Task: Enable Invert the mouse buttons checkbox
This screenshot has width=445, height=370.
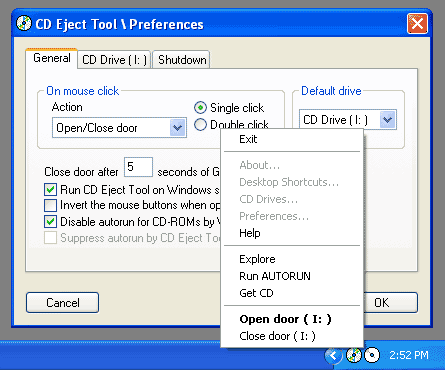Action: pos(50,205)
